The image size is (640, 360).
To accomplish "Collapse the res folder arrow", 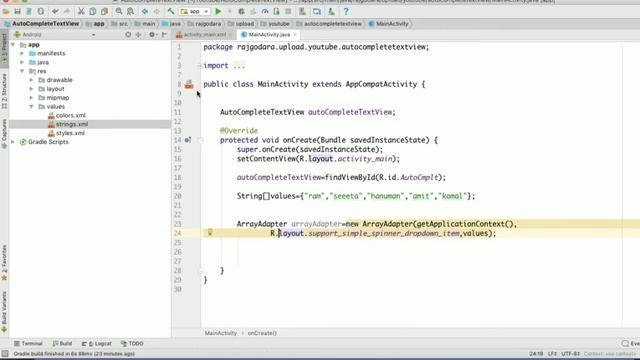I will (x=22, y=71).
